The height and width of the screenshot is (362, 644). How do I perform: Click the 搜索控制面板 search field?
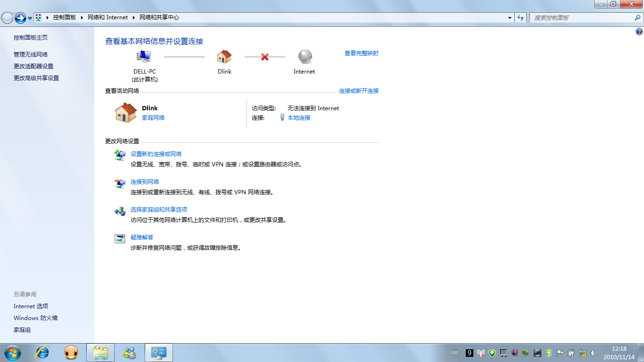582,17
